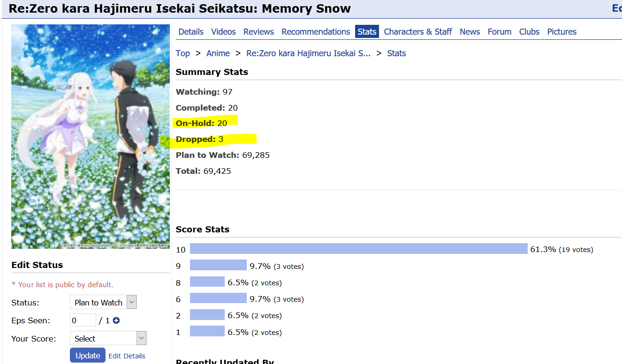
Task: Switch to the Details tab
Action: point(191,32)
